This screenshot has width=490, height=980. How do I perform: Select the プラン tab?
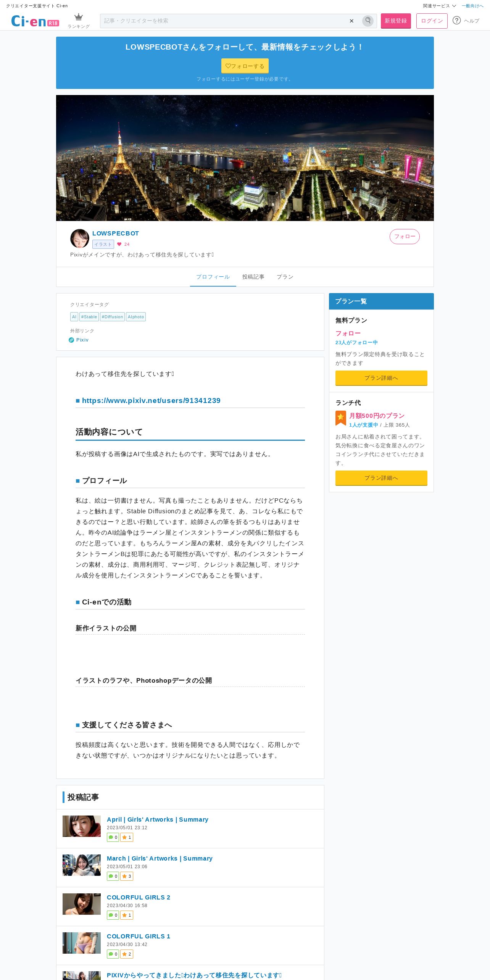pos(285,277)
